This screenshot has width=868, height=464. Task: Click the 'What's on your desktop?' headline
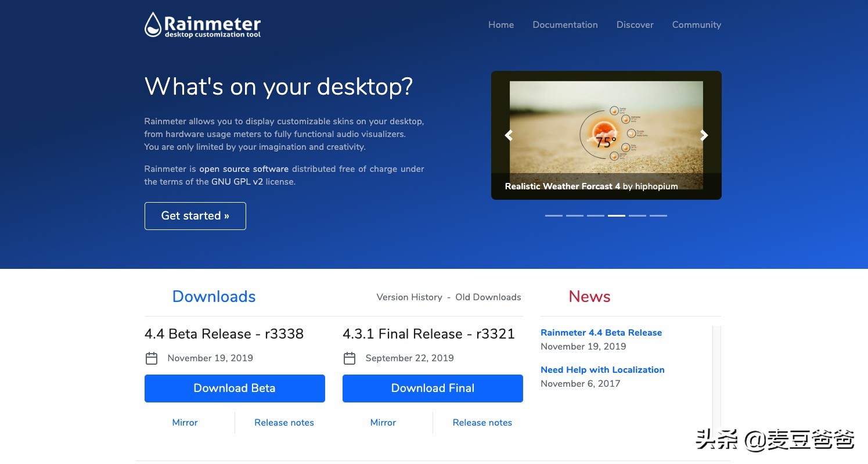(279, 87)
